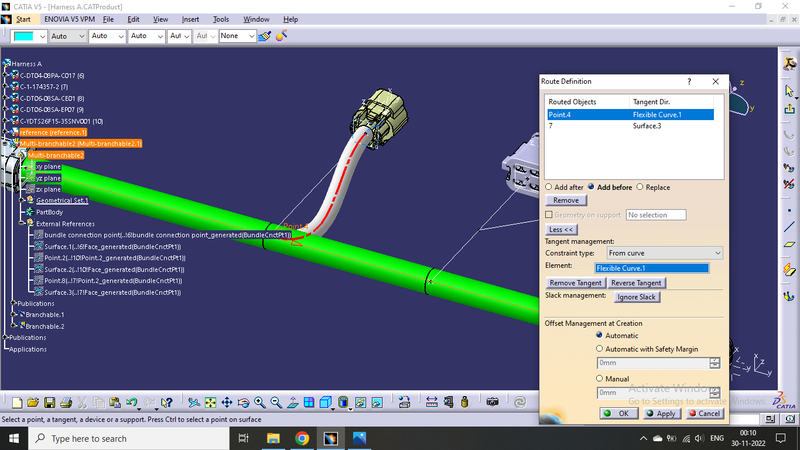Expand Branchable.1 node
Image resolution: width=800 pixels, height=450 pixels.
click(13, 314)
